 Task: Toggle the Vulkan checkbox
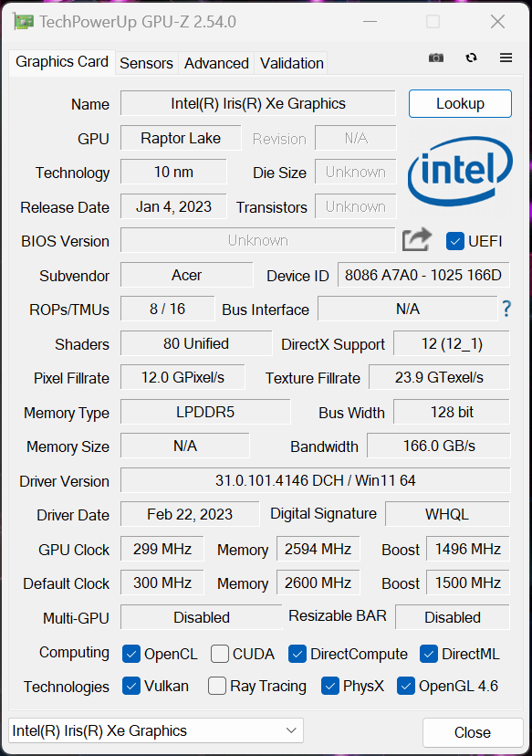pos(131,686)
